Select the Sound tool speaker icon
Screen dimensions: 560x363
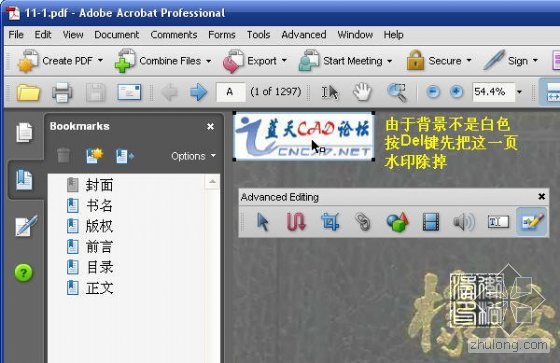[464, 222]
